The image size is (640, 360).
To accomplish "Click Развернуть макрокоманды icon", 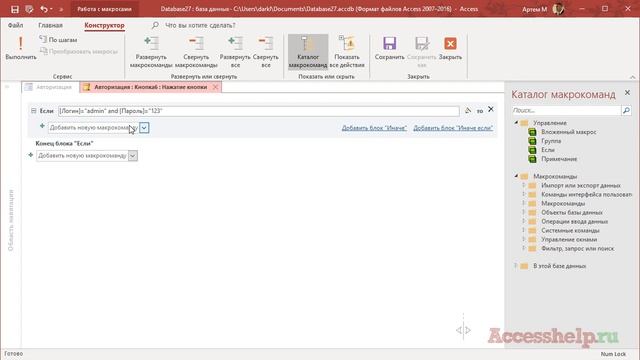I will (x=151, y=43).
